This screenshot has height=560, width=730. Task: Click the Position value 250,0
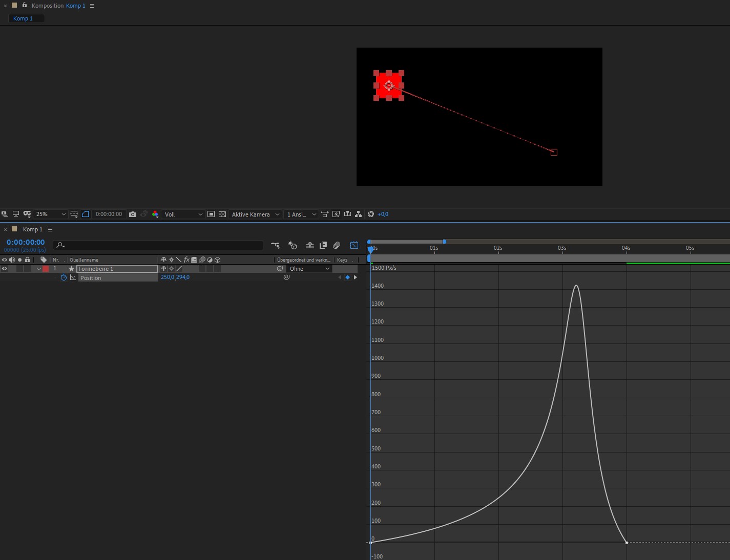pos(167,277)
